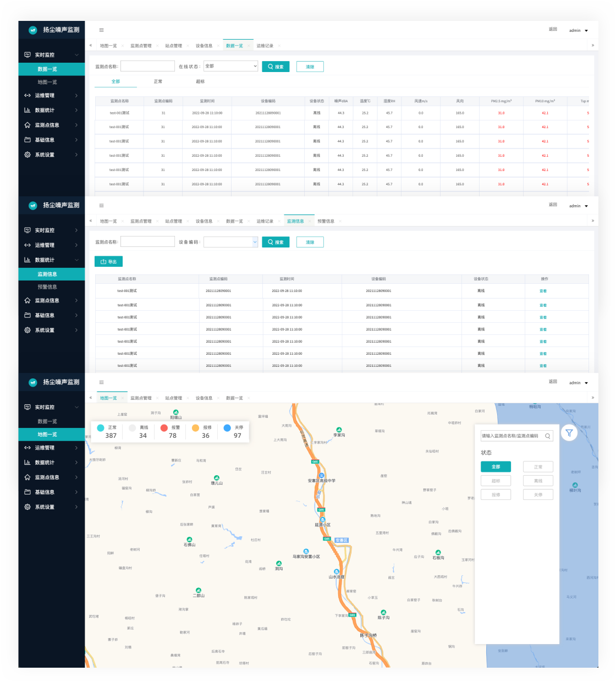616x682 pixels.
Task: Click the blue 关停 status legend dot
Action: click(227, 427)
